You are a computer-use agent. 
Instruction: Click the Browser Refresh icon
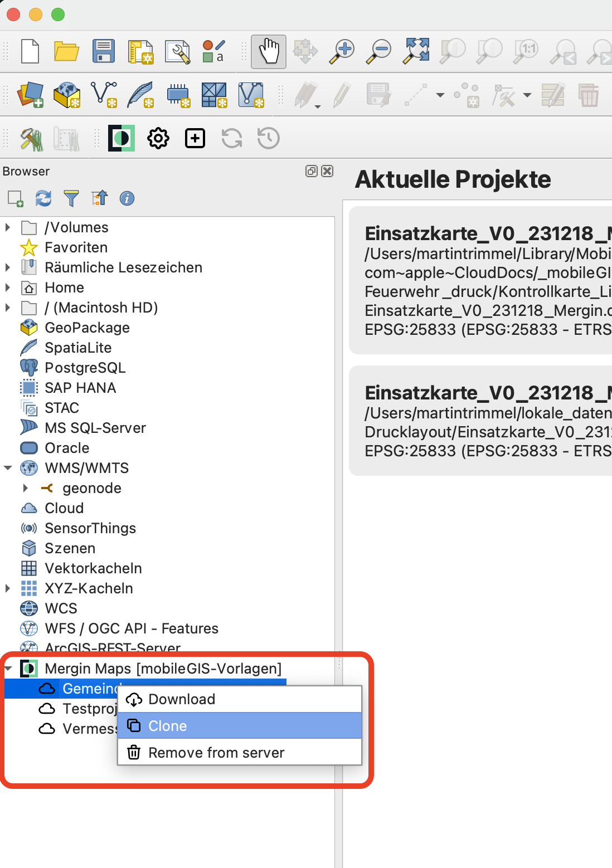pos(43,198)
